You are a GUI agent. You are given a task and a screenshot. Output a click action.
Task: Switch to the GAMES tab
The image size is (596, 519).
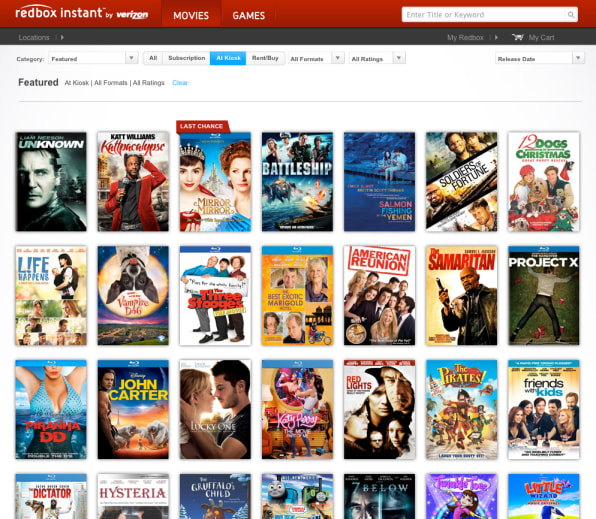coord(249,15)
